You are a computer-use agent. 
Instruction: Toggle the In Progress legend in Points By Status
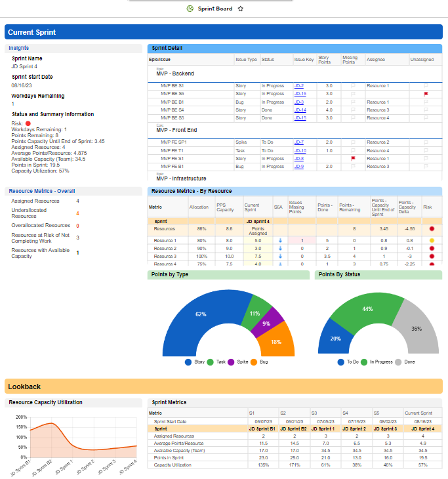[x=379, y=362]
